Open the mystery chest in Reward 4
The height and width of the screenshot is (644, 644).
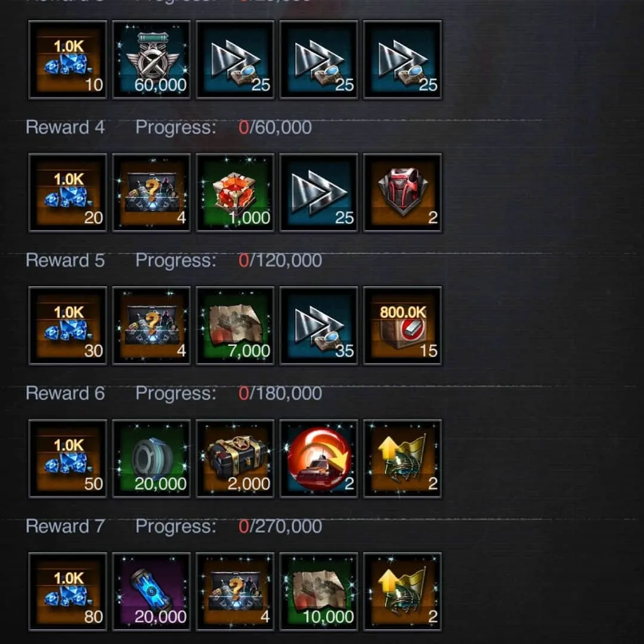click(x=151, y=193)
